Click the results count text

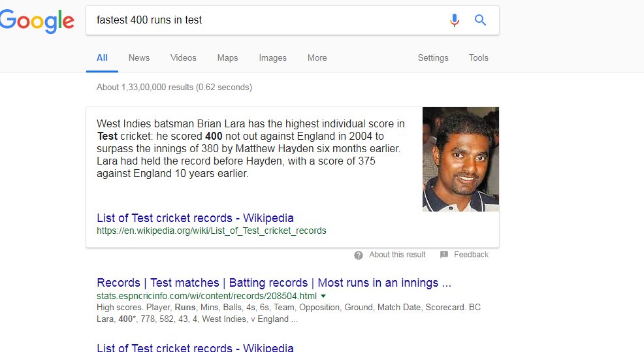coord(174,87)
